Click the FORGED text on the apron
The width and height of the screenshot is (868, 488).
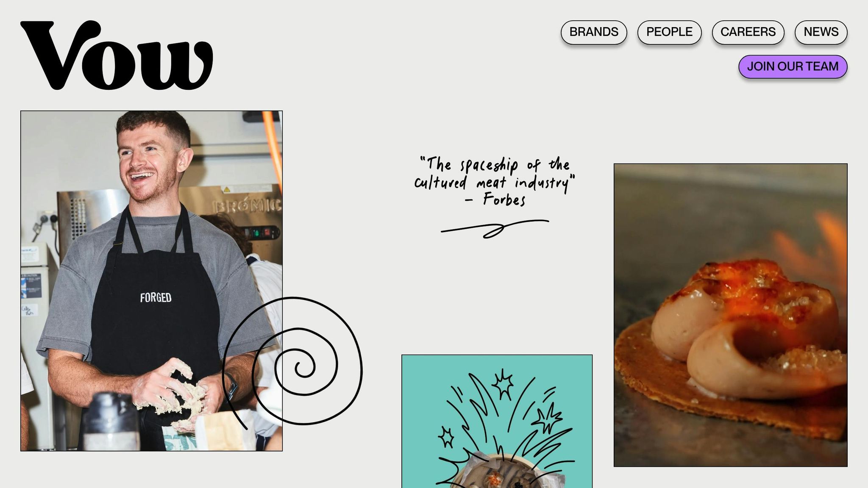pos(156,298)
